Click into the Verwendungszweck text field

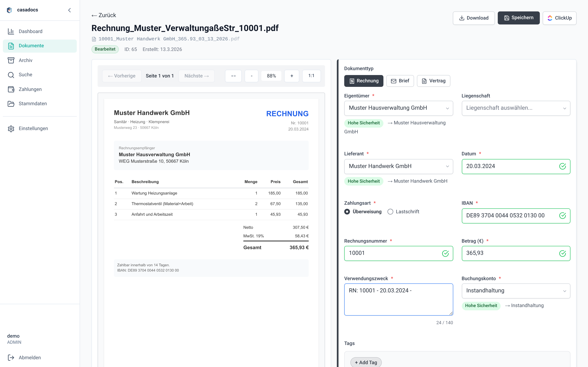(398, 299)
